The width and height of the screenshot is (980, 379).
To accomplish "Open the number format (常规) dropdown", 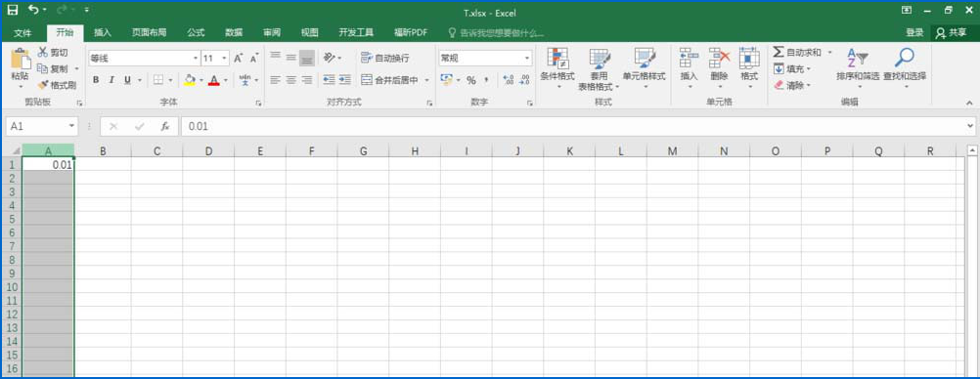I will click(x=527, y=58).
